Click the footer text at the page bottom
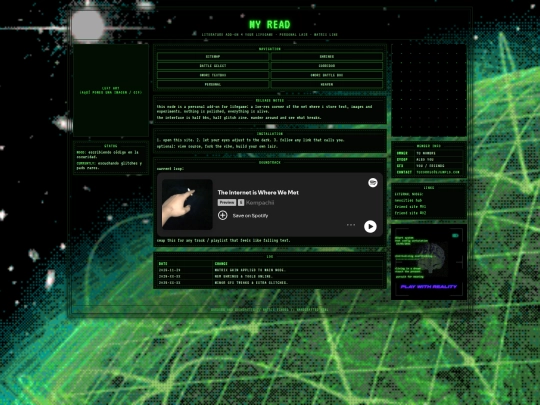The height and width of the screenshot is (405, 540). point(270,310)
